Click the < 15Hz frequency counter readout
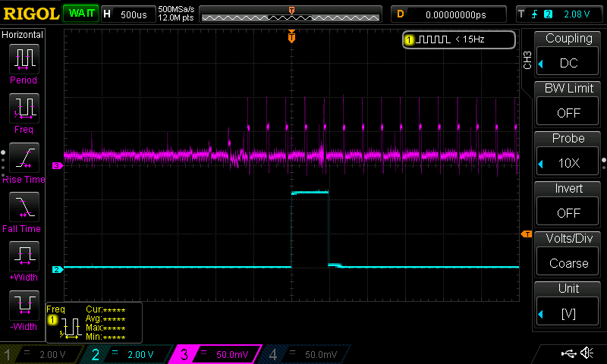Viewport: 607px width, 364px height. click(470, 39)
